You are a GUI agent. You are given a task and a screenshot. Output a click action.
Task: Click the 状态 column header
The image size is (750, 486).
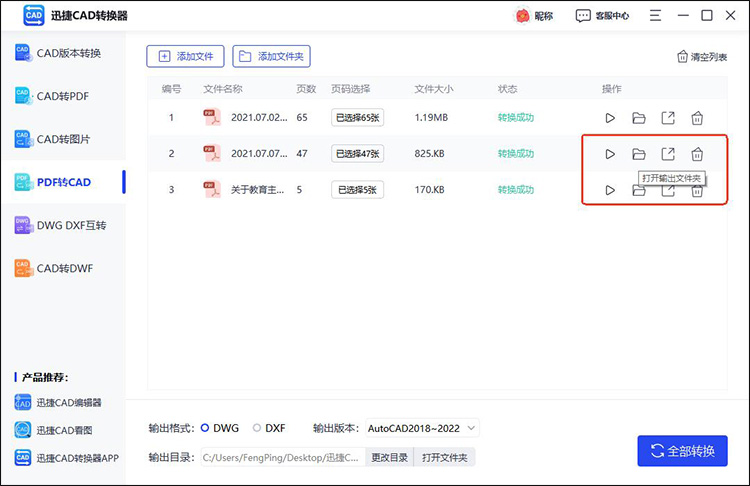click(x=507, y=89)
